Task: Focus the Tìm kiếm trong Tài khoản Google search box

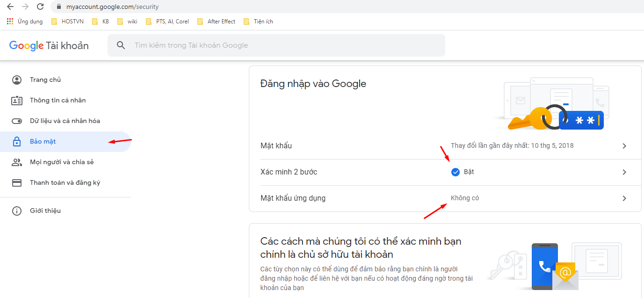Action: click(276, 45)
